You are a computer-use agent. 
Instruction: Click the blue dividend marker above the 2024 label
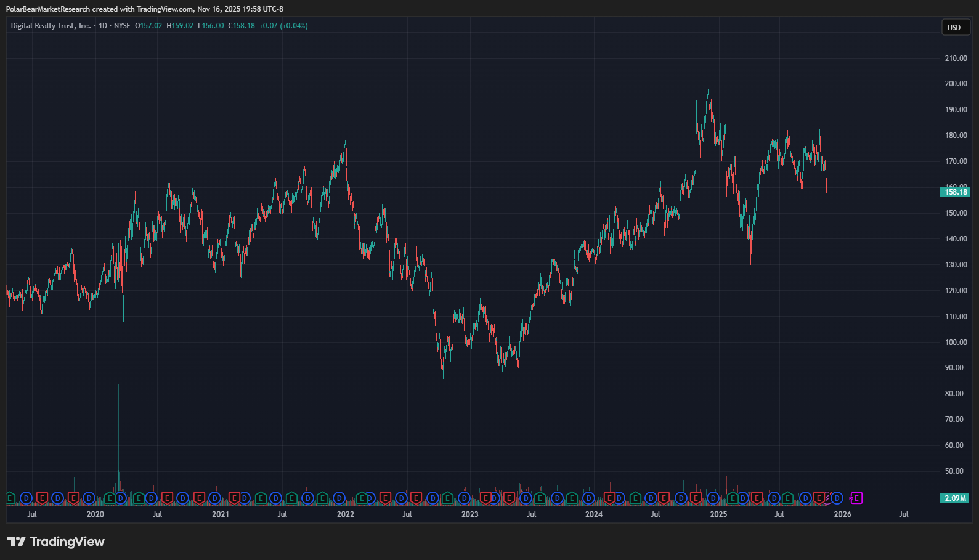click(589, 498)
